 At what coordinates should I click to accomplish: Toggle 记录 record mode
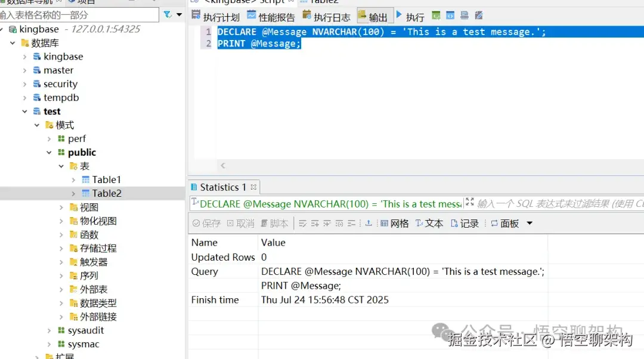click(465, 224)
